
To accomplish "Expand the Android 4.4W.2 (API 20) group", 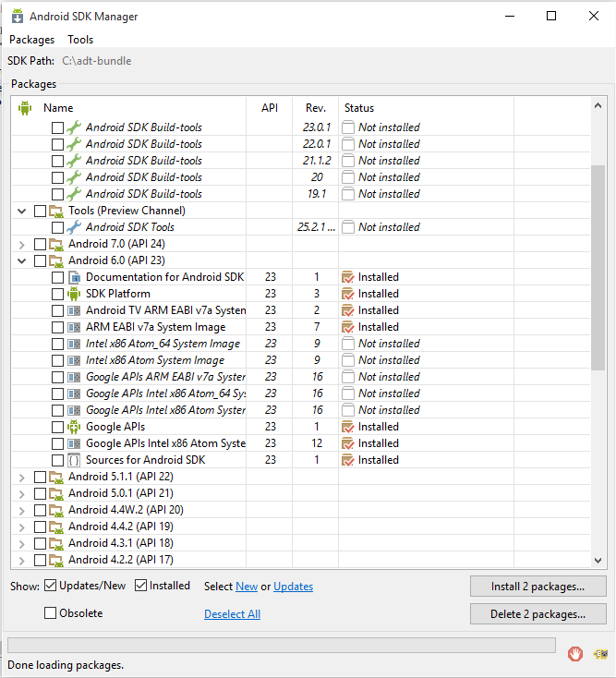I will point(21,511).
